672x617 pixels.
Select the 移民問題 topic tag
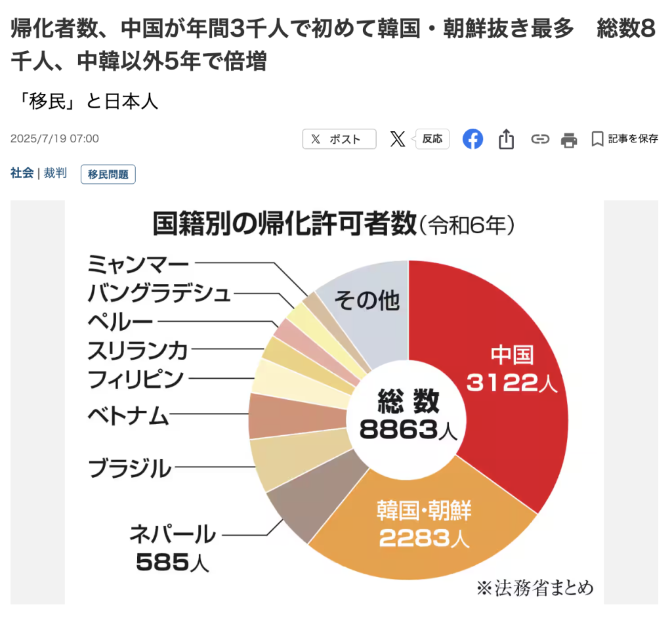(x=108, y=174)
